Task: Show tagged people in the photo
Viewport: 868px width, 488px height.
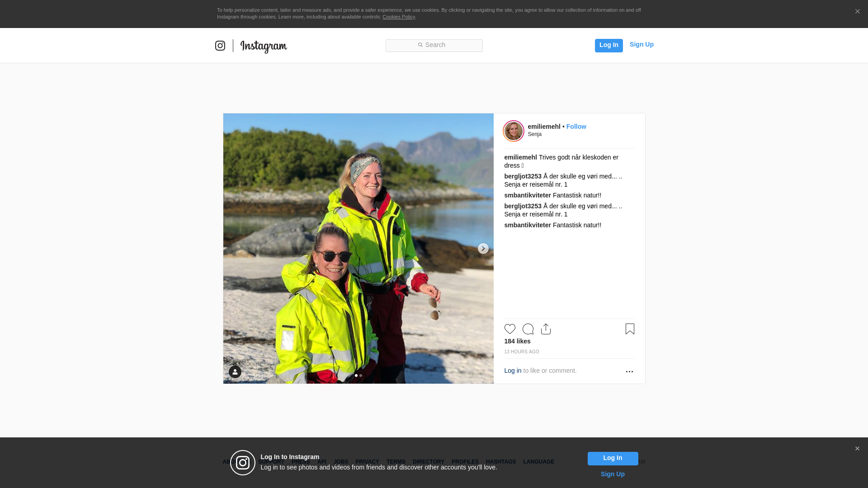Action: [x=235, y=372]
